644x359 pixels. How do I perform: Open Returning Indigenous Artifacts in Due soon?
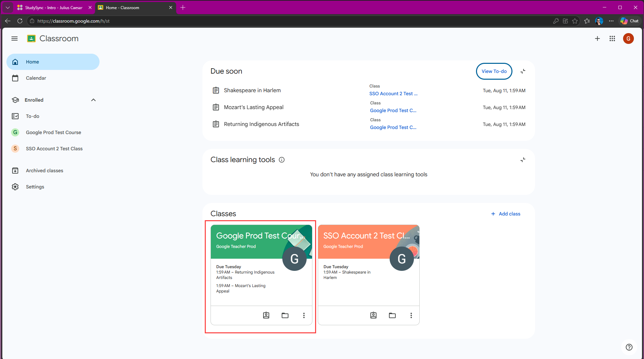(261, 124)
